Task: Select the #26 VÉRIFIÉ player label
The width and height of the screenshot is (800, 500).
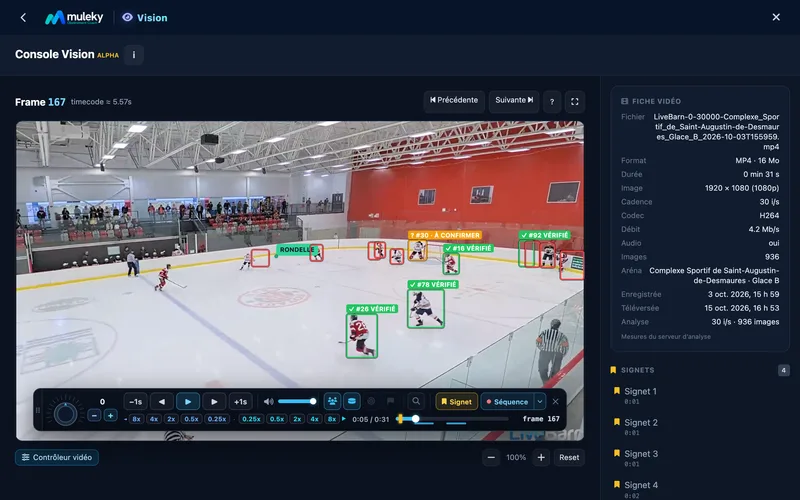Action: pyautogui.click(x=372, y=309)
